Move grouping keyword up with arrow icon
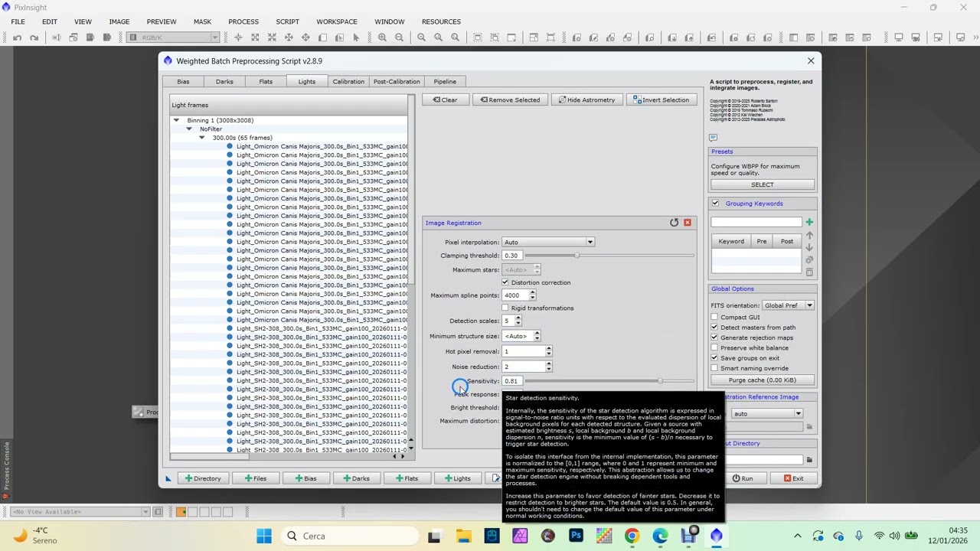The image size is (980, 551). pyautogui.click(x=809, y=236)
